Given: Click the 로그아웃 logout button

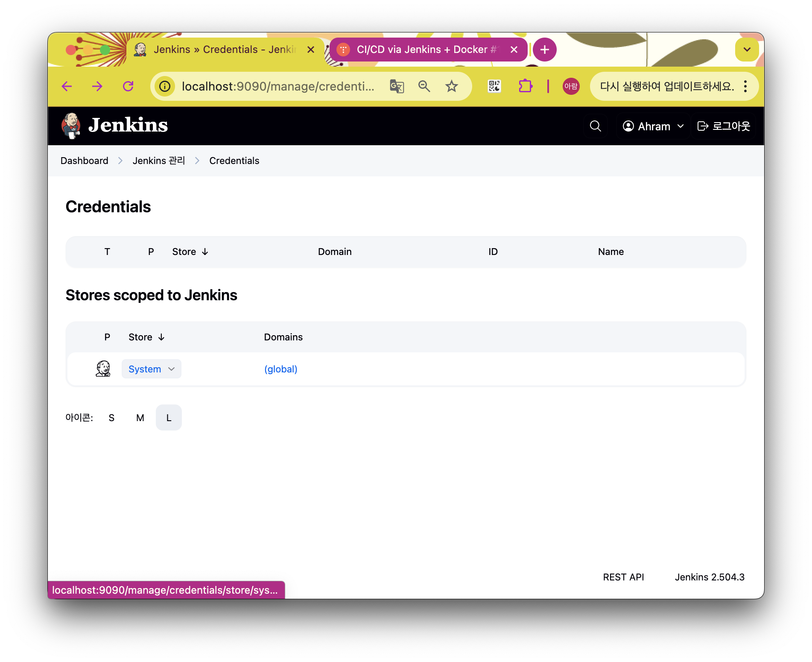Looking at the screenshot, I should coord(724,126).
